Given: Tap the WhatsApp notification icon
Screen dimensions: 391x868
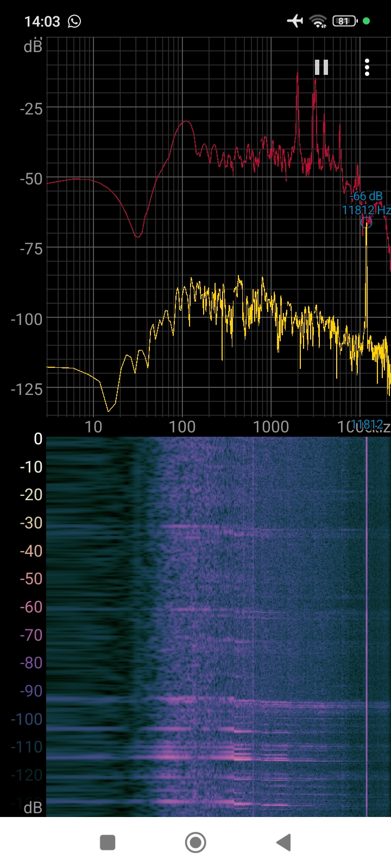Looking at the screenshot, I should (74, 21).
